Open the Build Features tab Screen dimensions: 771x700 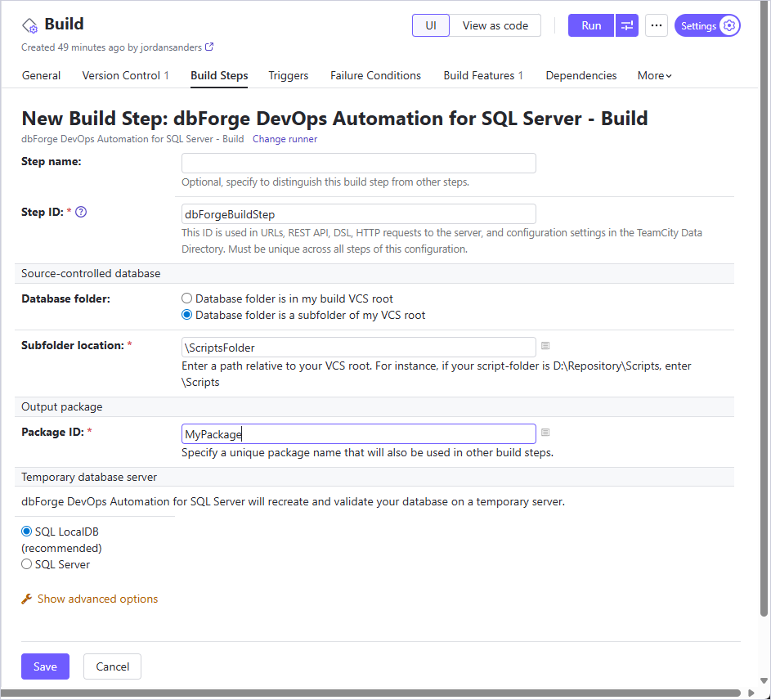tap(483, 76)
